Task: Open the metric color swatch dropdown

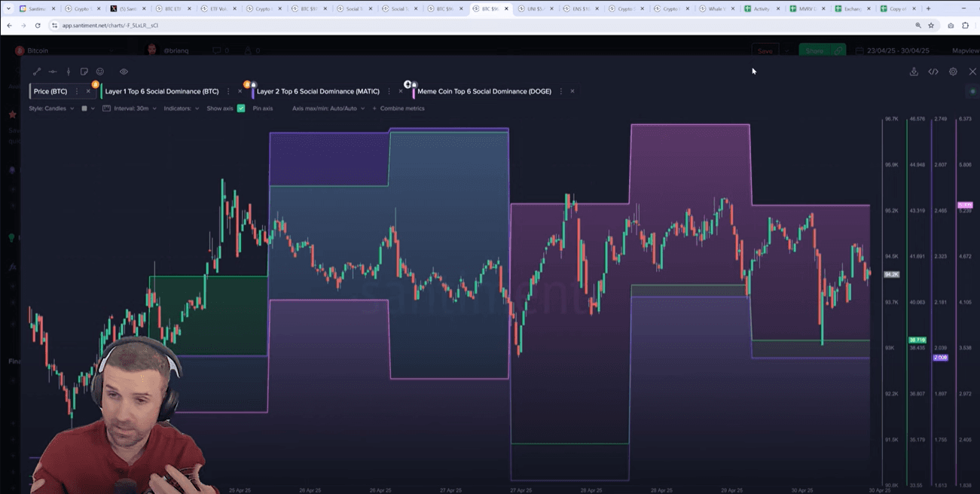Action: click(x=87, y=108)
